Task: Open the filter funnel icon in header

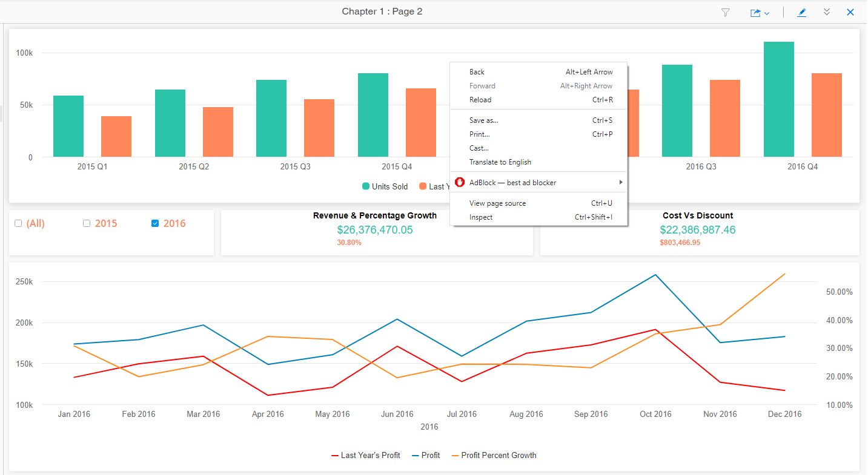Action: click(x=725, y=12)
